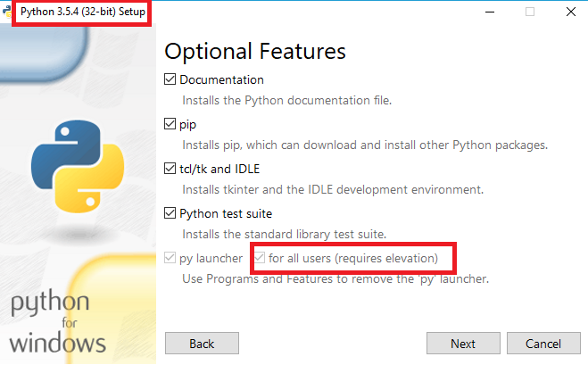The width and height of the screenshot is (588, 365).
Task: Click the Optional Features heading
Action: pyautogui.click(x=255, y=52)
